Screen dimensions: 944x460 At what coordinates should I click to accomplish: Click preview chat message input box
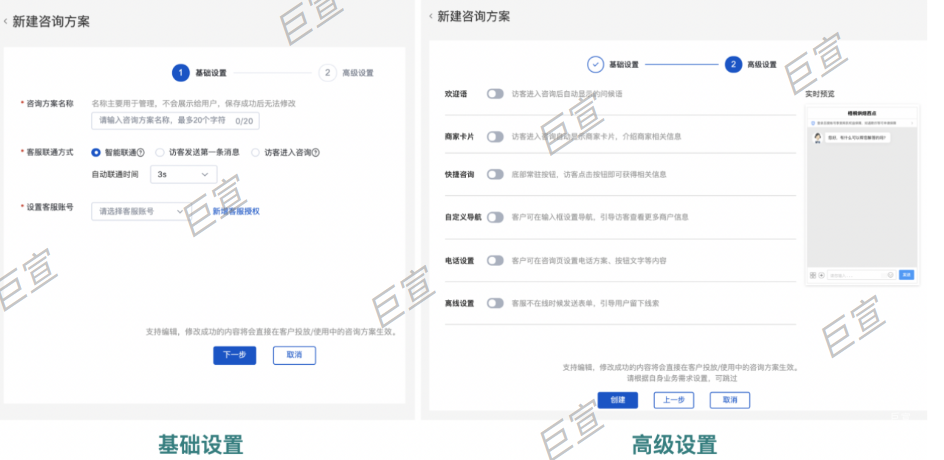point(862,275)
